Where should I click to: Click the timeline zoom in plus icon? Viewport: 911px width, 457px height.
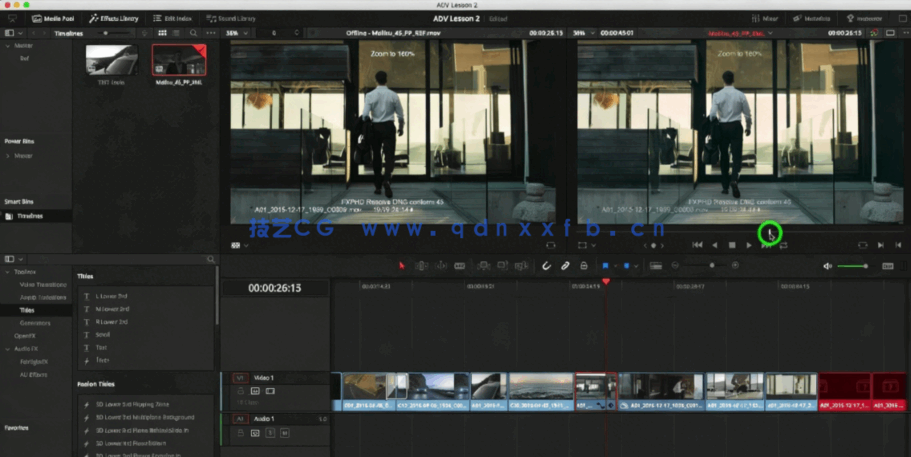click(735, 265)
